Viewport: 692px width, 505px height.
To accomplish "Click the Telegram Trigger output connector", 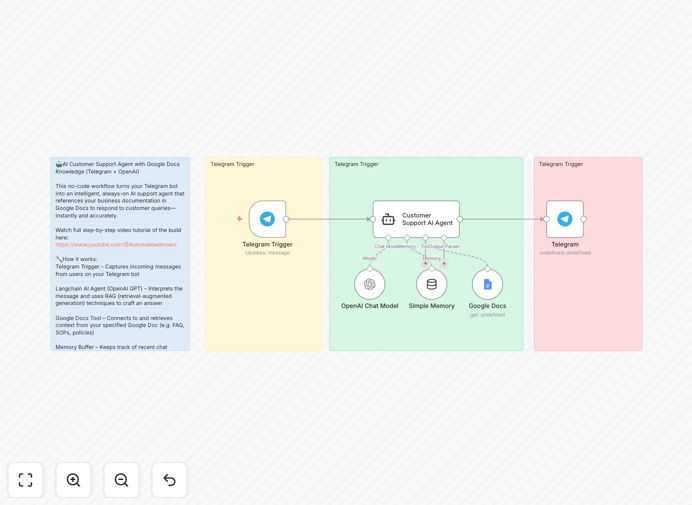I will pos(286,219).
